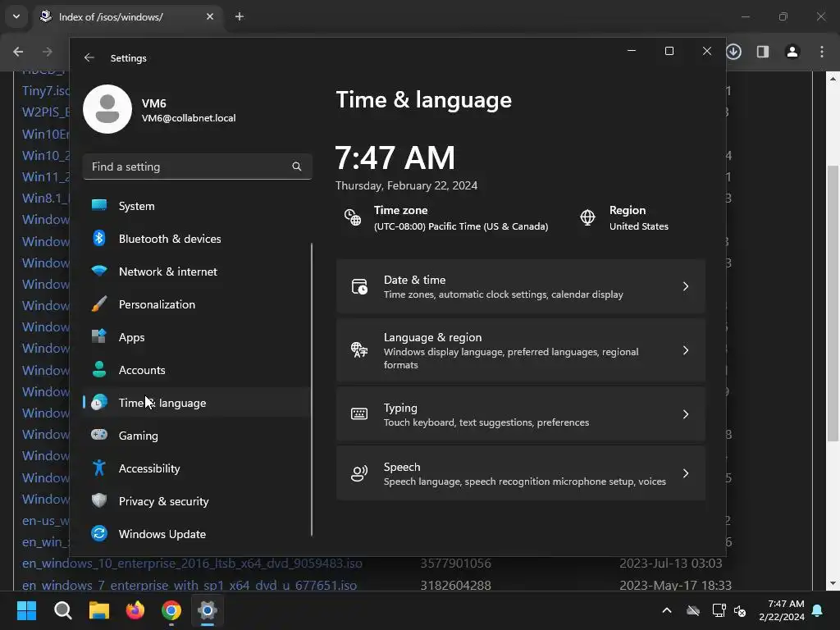
Task: Open System settings category
Action: click(x=197, y=206)
